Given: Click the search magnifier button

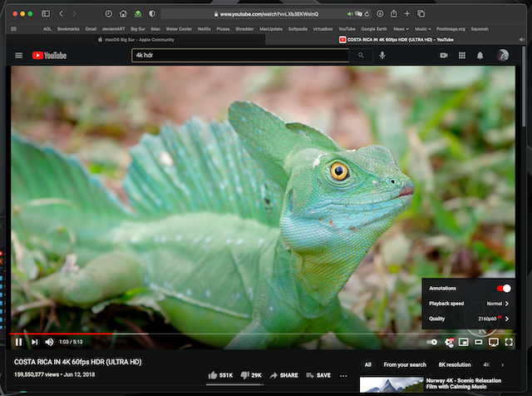Looking at the screenshot, I should click(x=361, y=55).
